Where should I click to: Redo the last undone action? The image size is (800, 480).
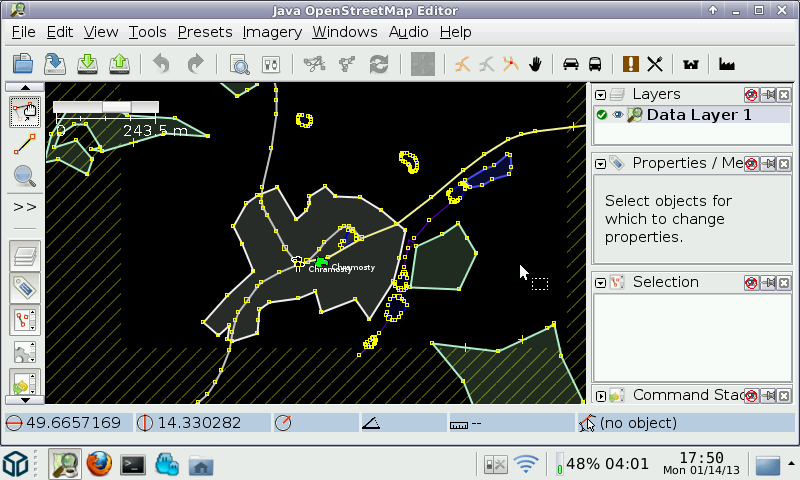[x=195, y=64]
